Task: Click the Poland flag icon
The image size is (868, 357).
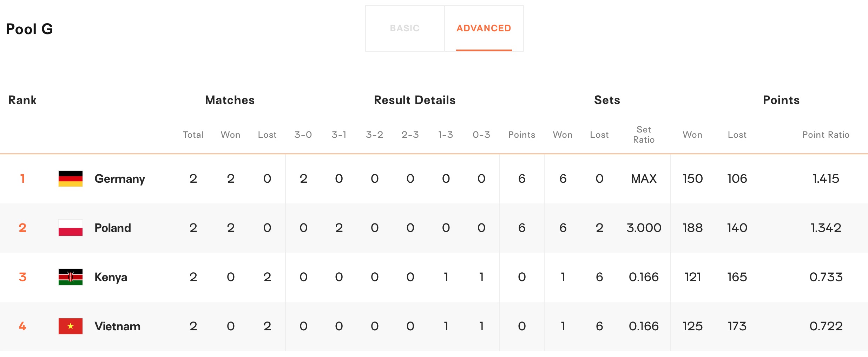Action: (71, 228)
